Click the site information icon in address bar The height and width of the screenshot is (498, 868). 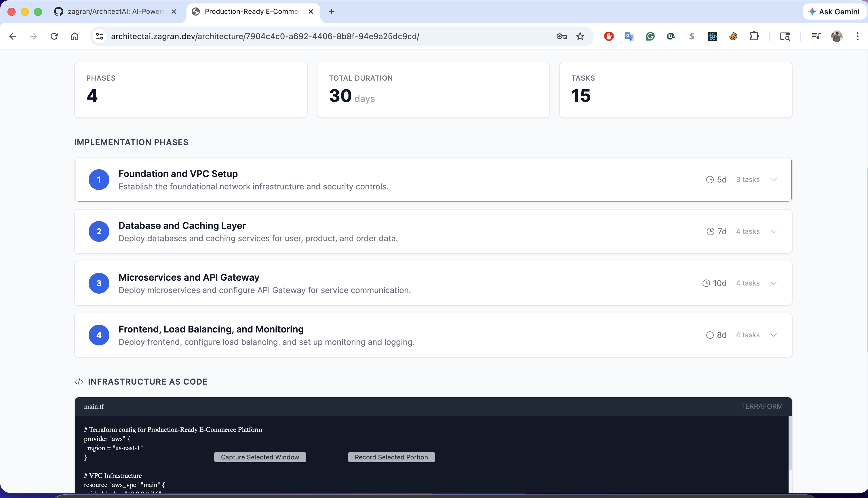click(100, 36)
